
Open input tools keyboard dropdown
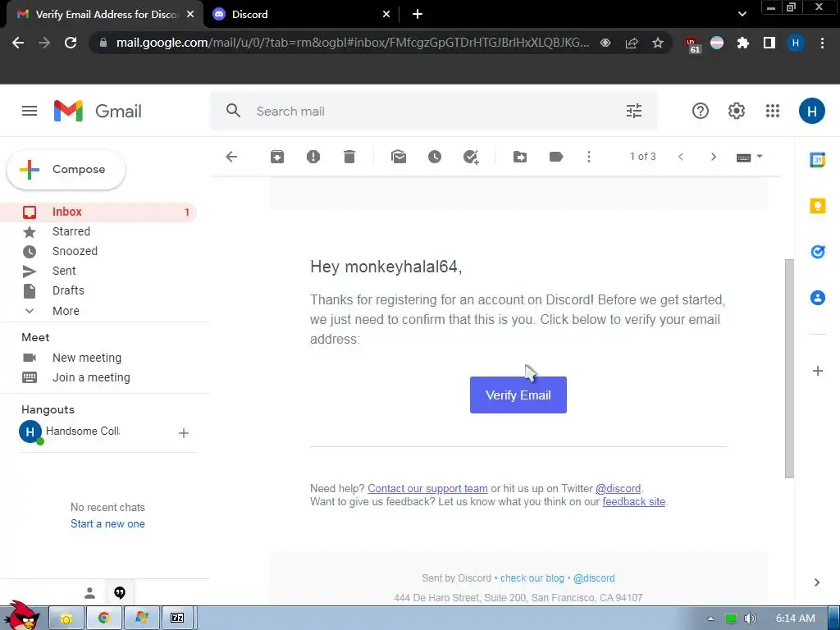pos(749,157)
